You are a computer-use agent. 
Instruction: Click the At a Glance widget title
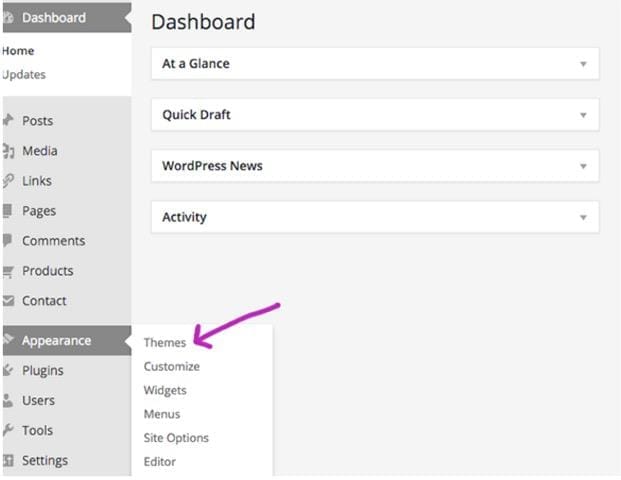196,64
